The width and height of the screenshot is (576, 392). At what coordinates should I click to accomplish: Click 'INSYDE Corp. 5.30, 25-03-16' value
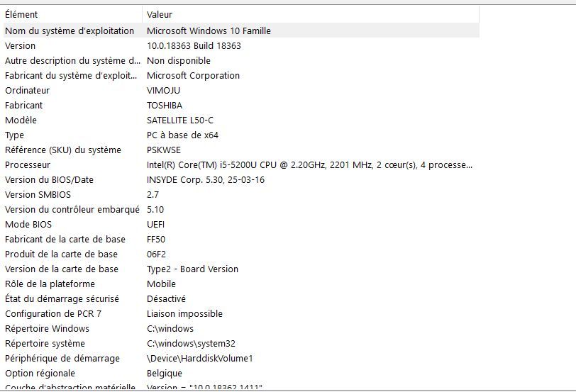tap(206, 180)
